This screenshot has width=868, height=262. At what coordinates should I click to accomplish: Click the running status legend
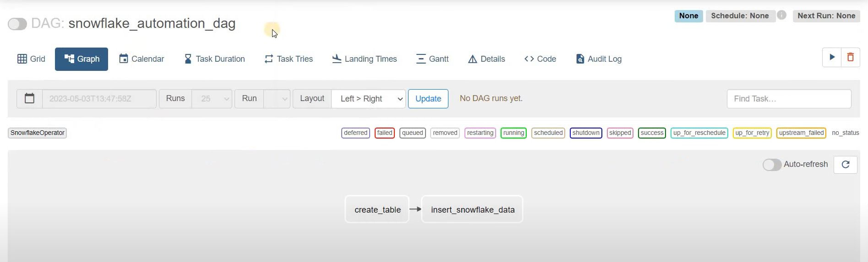513,133
